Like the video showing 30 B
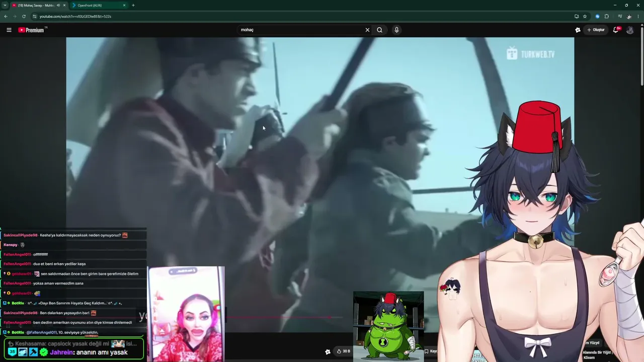Screen dimensions: 644x362 [x=344, y=351]
